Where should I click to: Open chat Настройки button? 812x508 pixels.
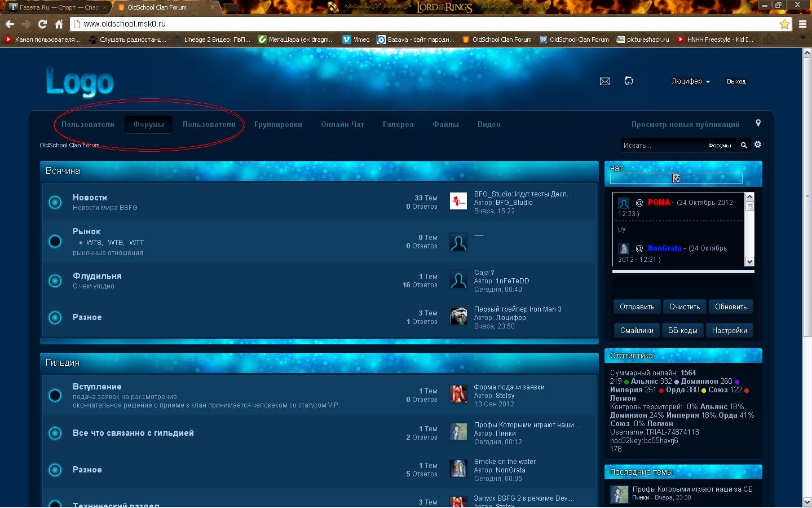(729, 331)
